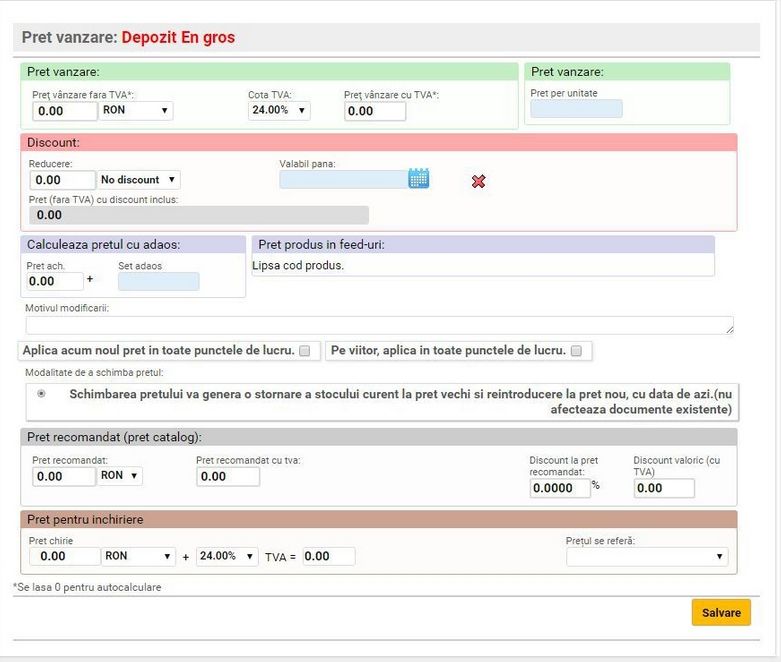Screen dimensions: 781x662
Task: Click the 'Valabil pana' date field
Action: click(343, 180)
